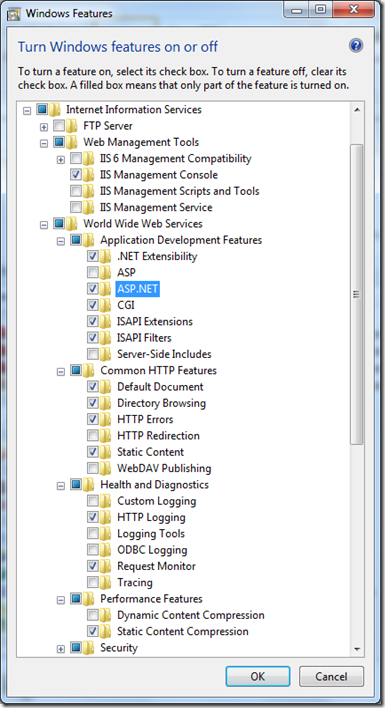Image resolution: width=385 pixels, height=708 pixels.
Task: Disable Directory Browsing checkbox
Action: [93, 403]
